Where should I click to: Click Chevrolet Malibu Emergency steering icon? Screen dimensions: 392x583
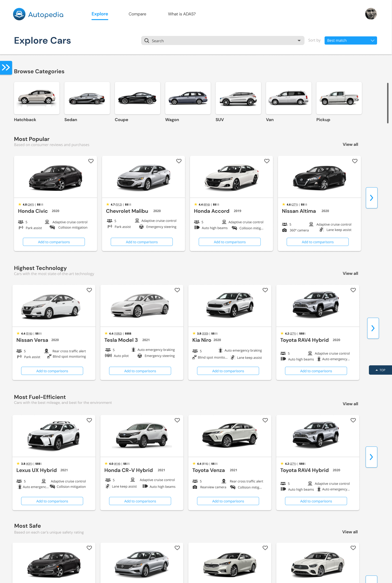pos(141,227)
